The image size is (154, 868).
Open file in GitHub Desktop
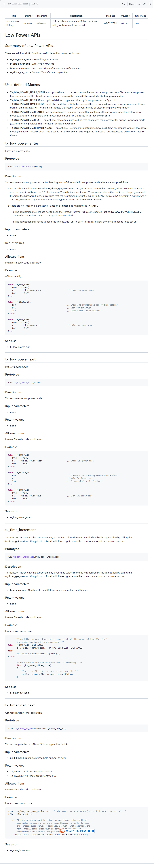pyautogui.click(x=139, y=4)
